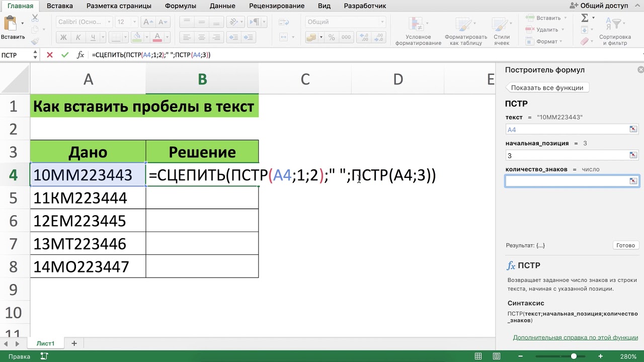Screen dimensions: 644x362
Task: Click the text orientation icon
Action: pos(233,22)
